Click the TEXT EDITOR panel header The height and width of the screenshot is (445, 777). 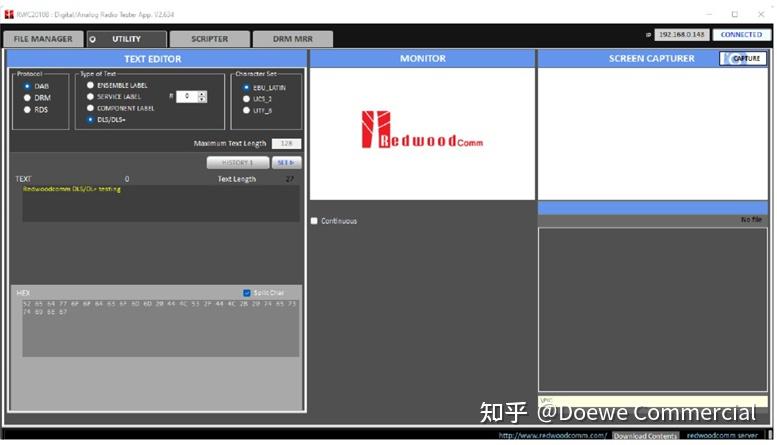pos(157,59)
